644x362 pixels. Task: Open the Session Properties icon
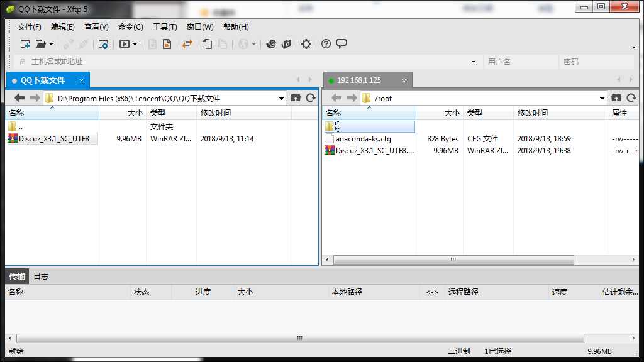[103, 44]
